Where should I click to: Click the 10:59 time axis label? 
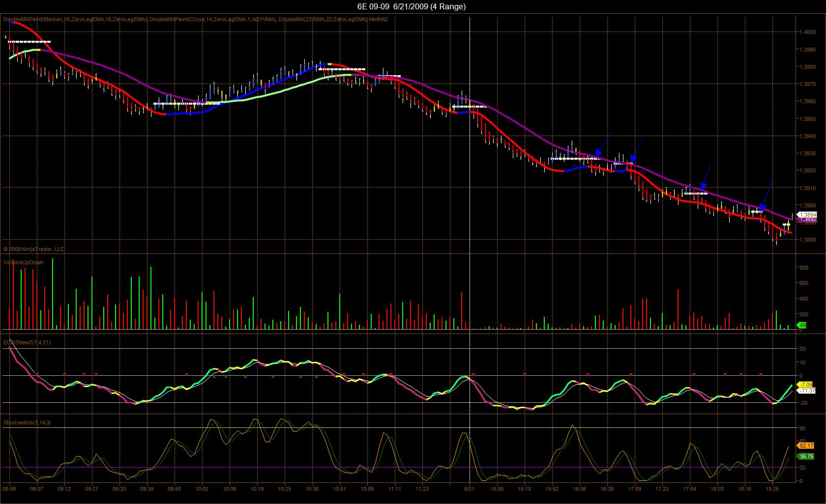(367, 489)
